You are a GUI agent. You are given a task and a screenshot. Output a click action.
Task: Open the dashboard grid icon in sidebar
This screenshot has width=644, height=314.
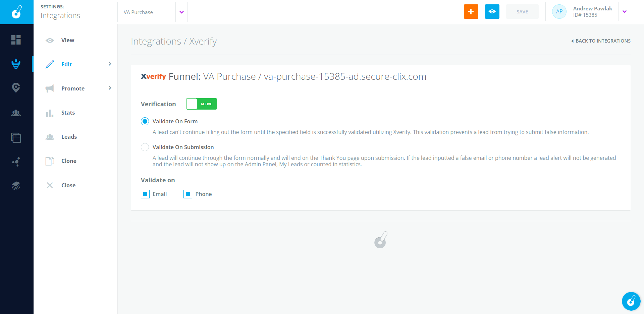pyautogui.click(x=16, y=40)
